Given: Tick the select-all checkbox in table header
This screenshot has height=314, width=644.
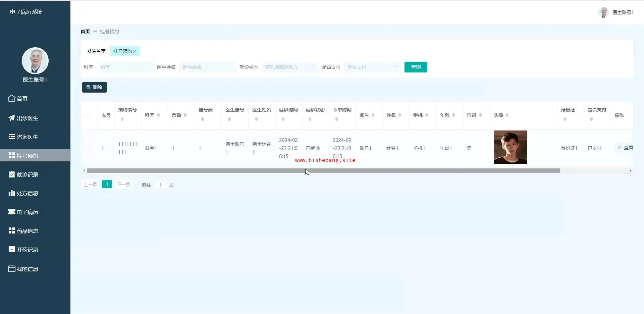Looking at the screenshot, I should [x=87, y=115].
